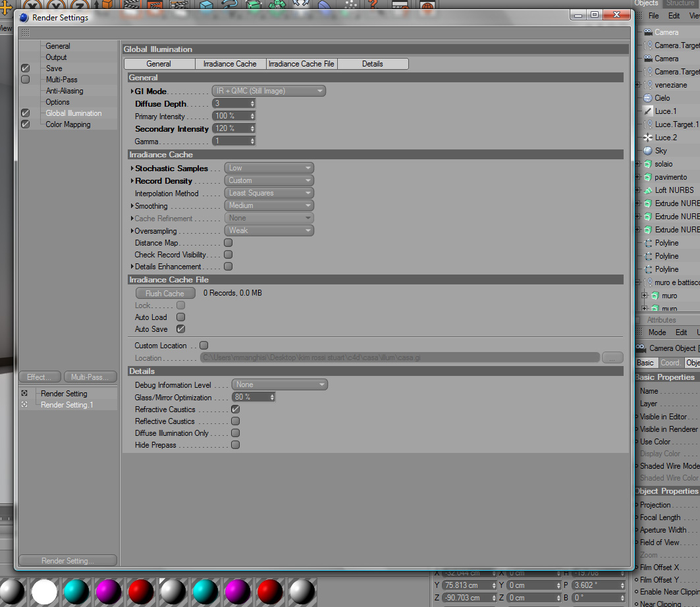
Task: Open the Interpolation Method dropdown
Action: (x=269, y=193)
